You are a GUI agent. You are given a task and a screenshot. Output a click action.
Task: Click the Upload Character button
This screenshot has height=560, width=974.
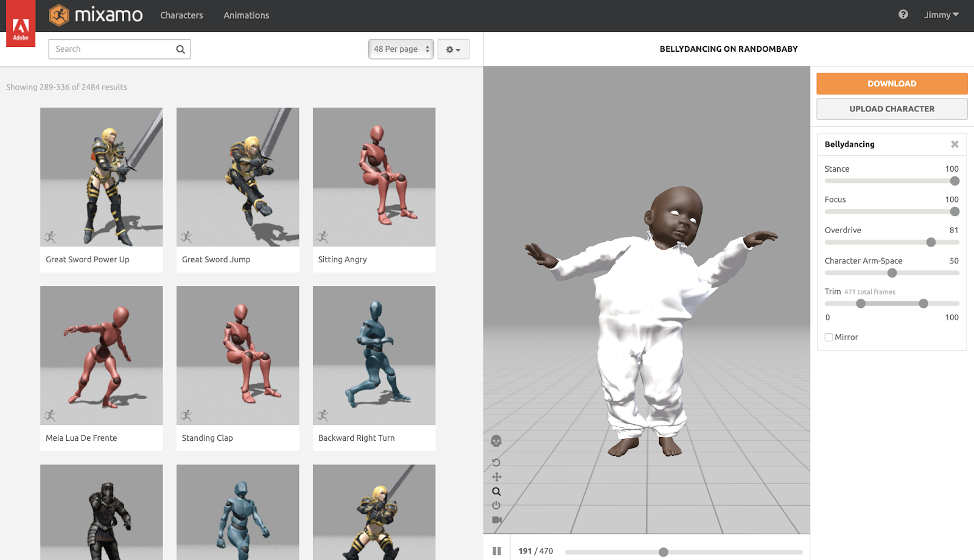[x=892, y=109]
